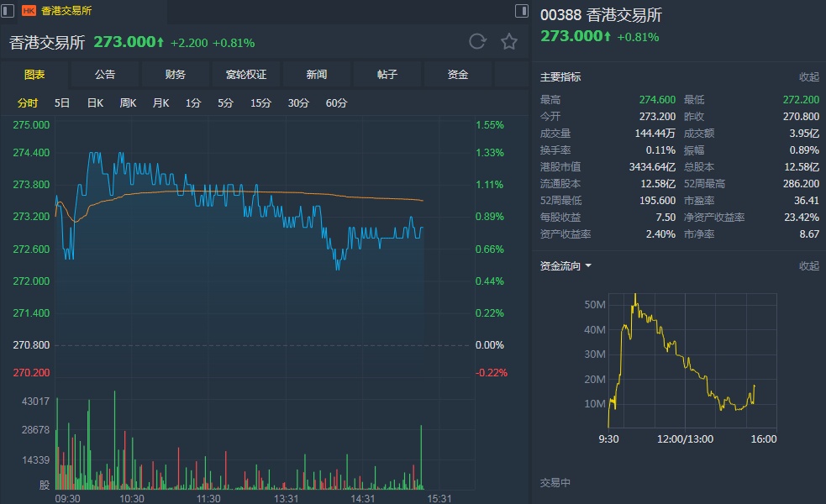
Task: Click the 1.55% percent axis label
Action: coord(490,125)
